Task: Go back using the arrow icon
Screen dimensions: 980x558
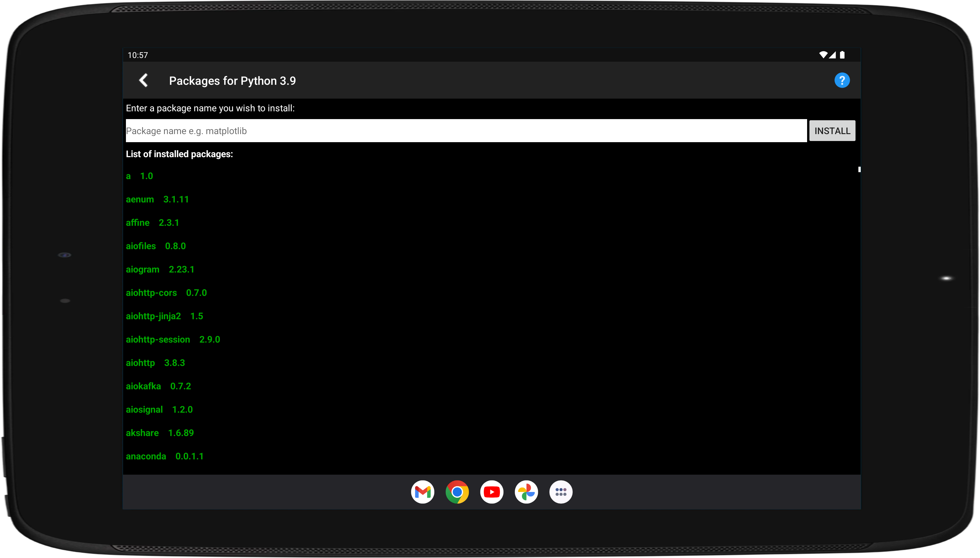Action: pos(143,80)
